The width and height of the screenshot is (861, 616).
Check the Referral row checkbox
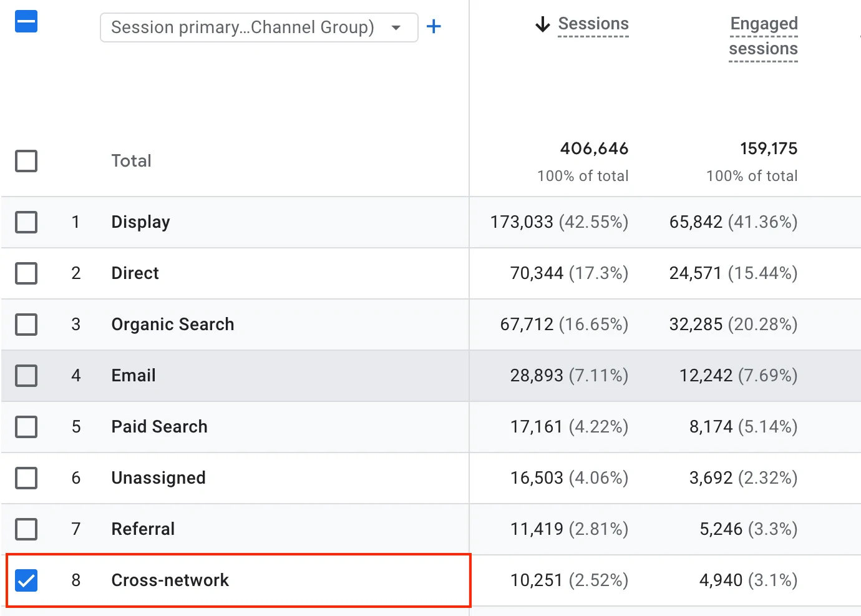[x=26, y=529]
